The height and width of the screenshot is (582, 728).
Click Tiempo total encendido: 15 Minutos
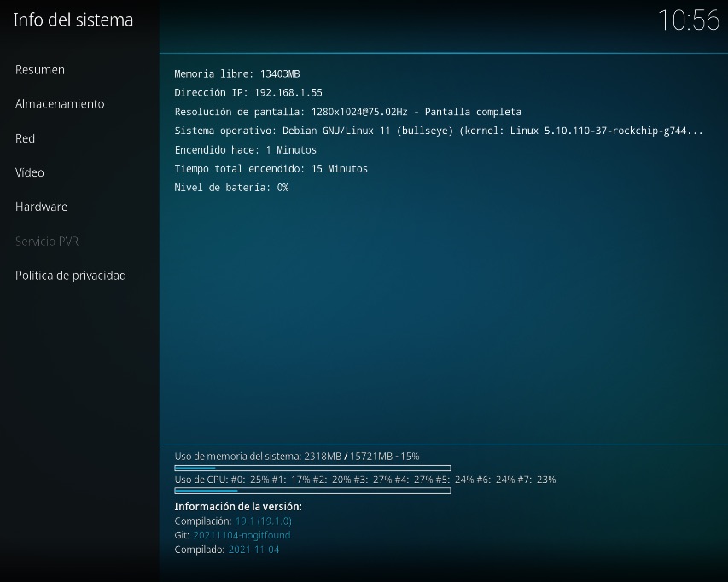pos(271,168)
